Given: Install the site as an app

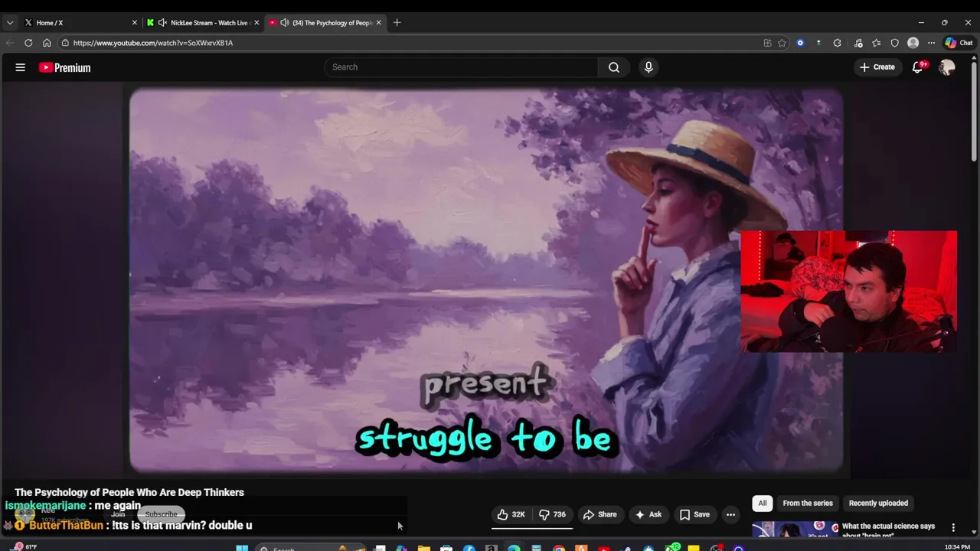Looking at the screenshot, I should [x=767, y=43].
